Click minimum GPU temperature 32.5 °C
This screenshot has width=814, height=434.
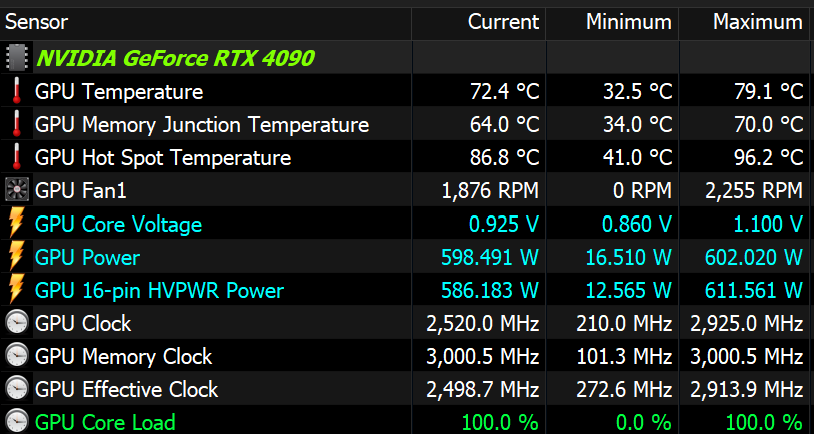pos(637,92)
